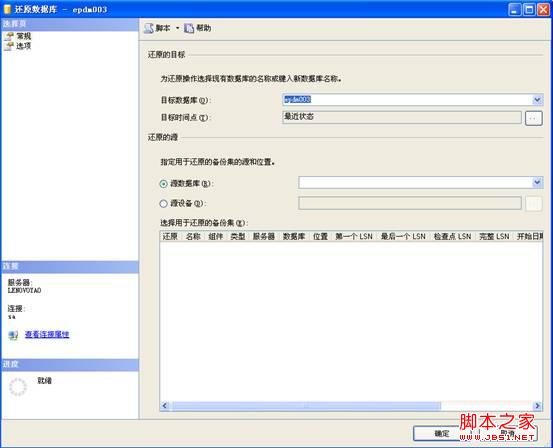Click the 确定 (OK) button
This screenshot has width=553, height=448.
coord(441,433)
